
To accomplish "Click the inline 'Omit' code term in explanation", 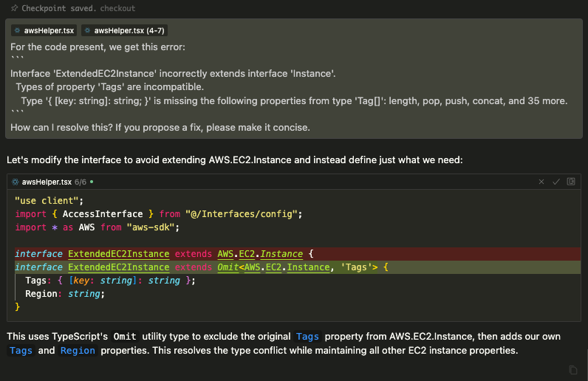I will [x=124, y=337].
